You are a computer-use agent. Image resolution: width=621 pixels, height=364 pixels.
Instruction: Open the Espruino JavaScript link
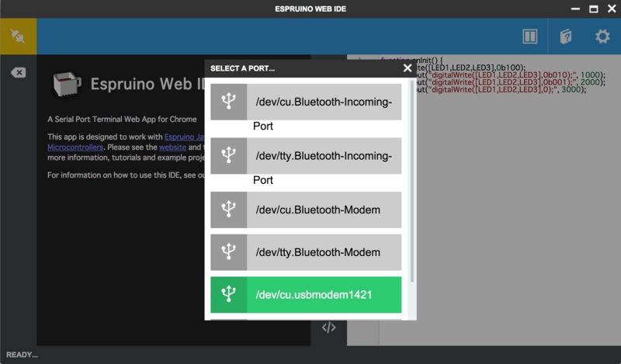(x=185, y=137)
